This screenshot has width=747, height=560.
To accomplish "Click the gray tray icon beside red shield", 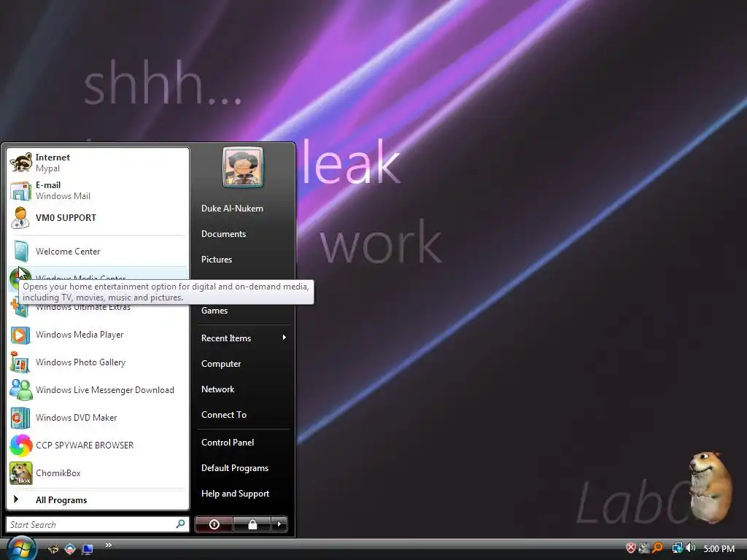I will (x=644, y=548).
